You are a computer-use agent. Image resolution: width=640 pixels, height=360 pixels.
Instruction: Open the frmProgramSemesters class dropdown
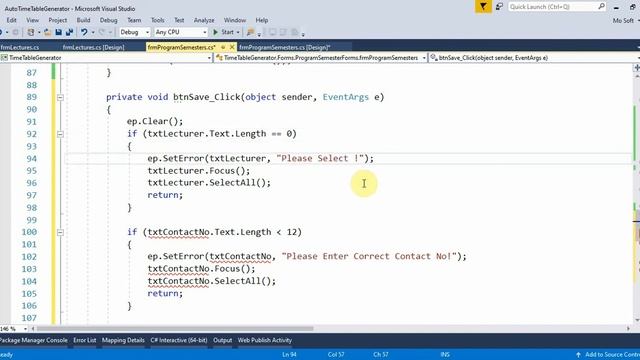321,58
